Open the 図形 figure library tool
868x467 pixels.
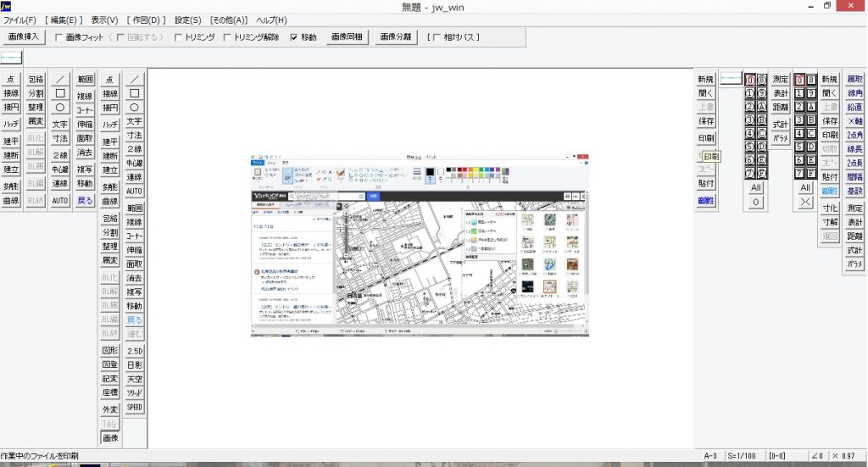point(110,350)
